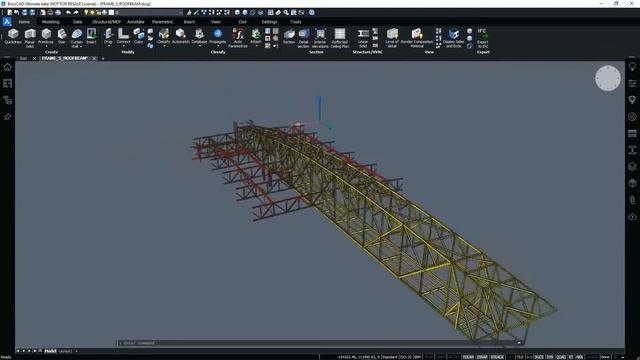Toggle Render Composition Material
Viewport: 640px width, 360px height.
point(417,38)
